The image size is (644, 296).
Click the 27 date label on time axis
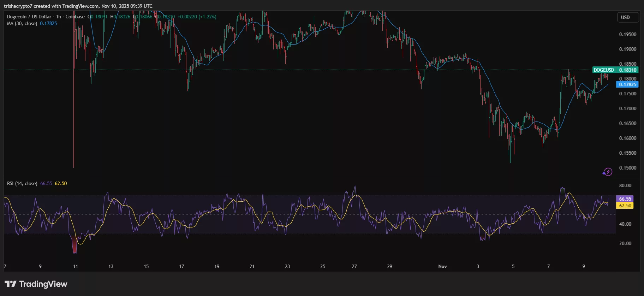click(x=354, y=266)
